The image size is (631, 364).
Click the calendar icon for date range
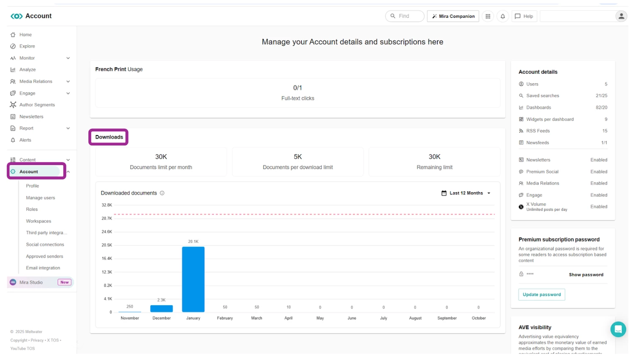tap(444, 193)
